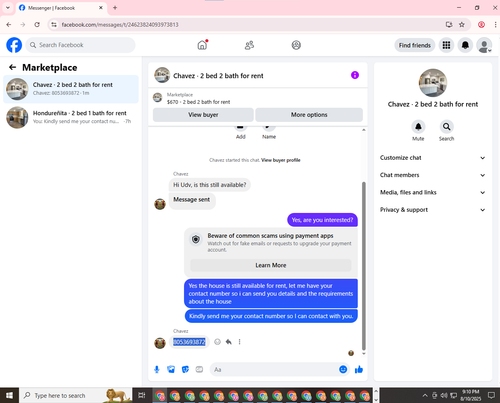Screen dimensions: 500x403
Task: Click the Search Facebook field
Action: pos(80,45)
